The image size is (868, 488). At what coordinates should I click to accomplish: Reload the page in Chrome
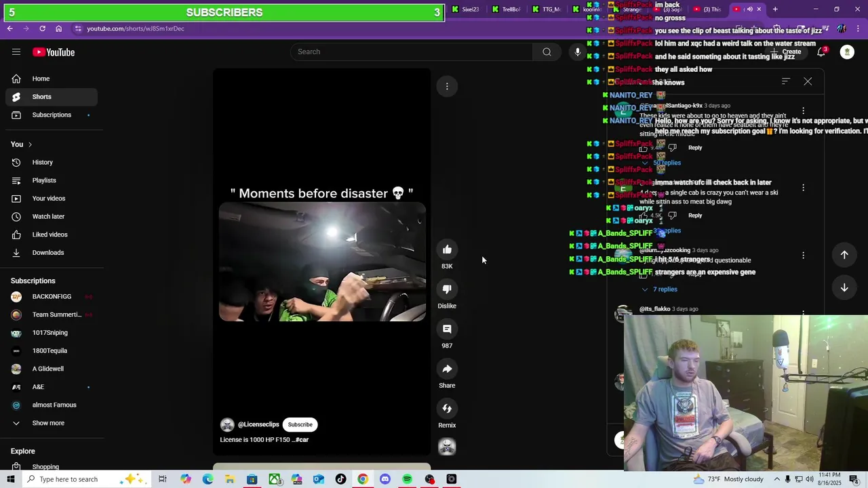click(x=42, y=28)
